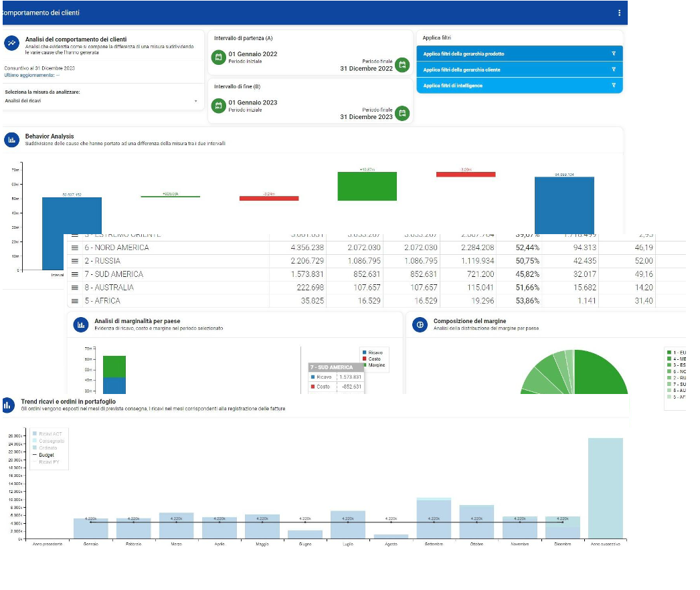Click calendar icon beside 31 Dicembre 2022
This screenshot has height=590, width=700.
[x=402, y=65]
